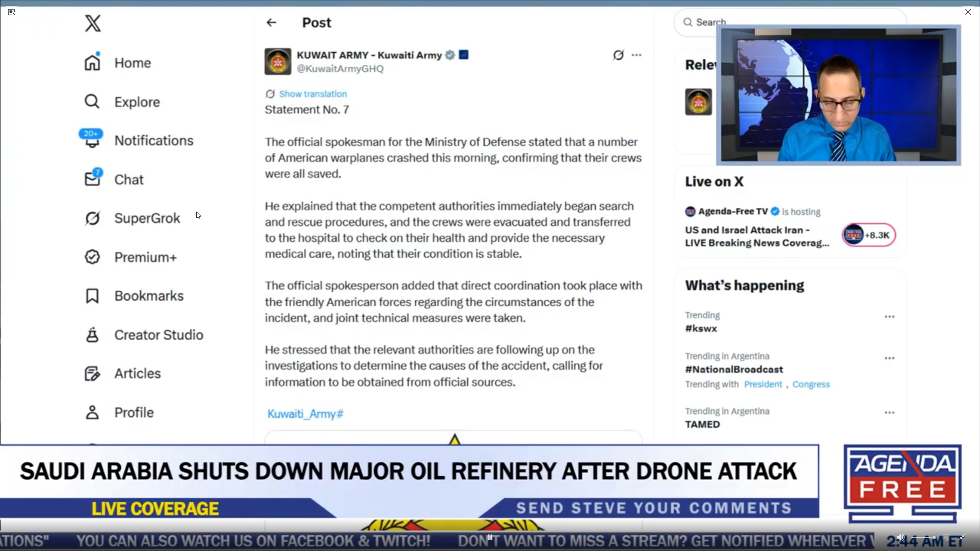Pause the video playback
980x551 pixels.
click(x=490, y=537)
